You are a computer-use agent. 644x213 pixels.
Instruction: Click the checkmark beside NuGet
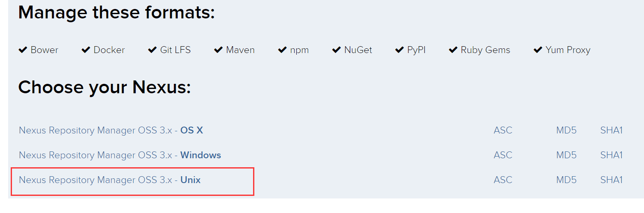tap(337, 50)
